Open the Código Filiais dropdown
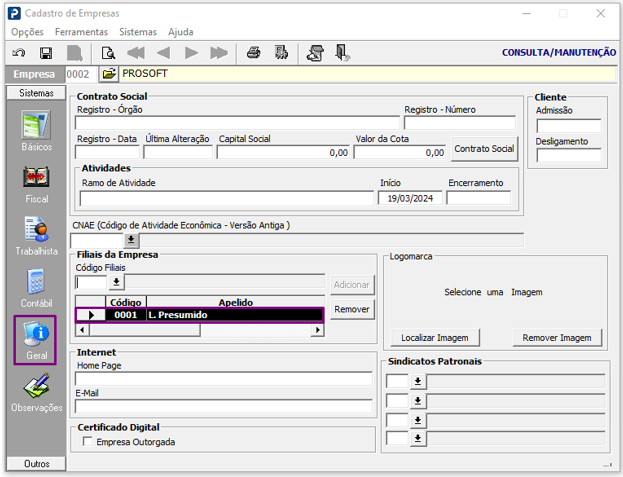Image resolution: width=623 pixels, height=477 pixels. point(116,283)
